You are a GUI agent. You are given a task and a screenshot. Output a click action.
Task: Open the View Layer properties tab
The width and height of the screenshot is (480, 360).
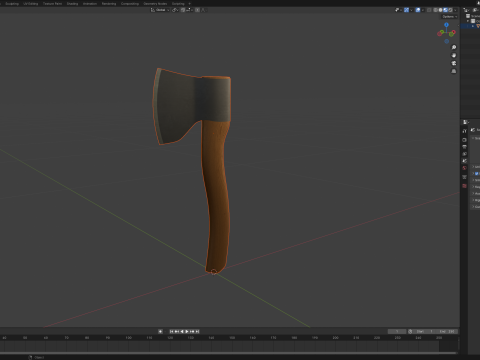464,154
